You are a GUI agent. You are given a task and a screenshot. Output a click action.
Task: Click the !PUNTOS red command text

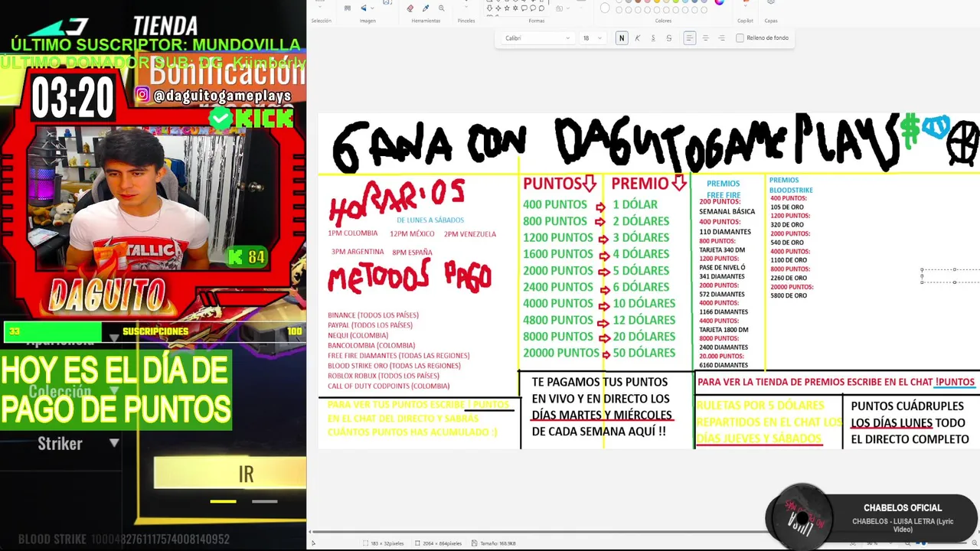point(955,382)
